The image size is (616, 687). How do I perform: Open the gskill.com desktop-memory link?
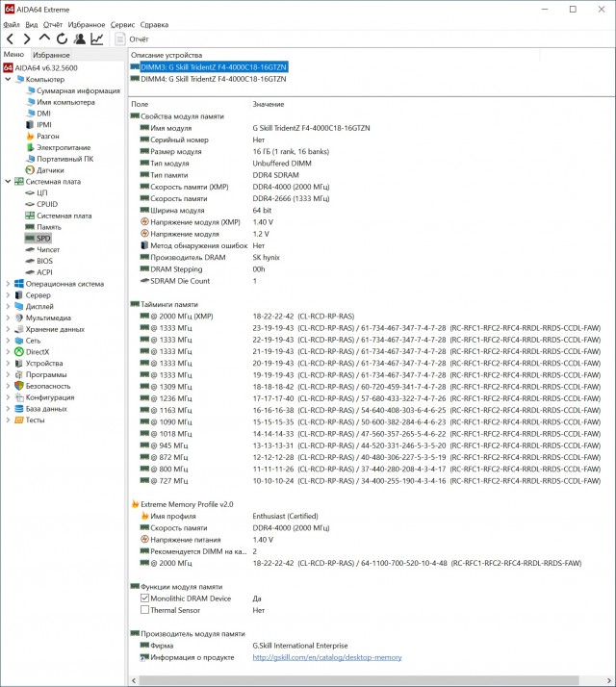pyautogui.click(x=327, y=657)
